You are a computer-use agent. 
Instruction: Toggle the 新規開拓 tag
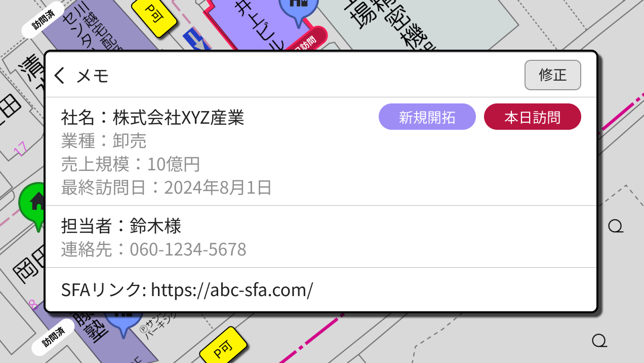coord(427,117)
